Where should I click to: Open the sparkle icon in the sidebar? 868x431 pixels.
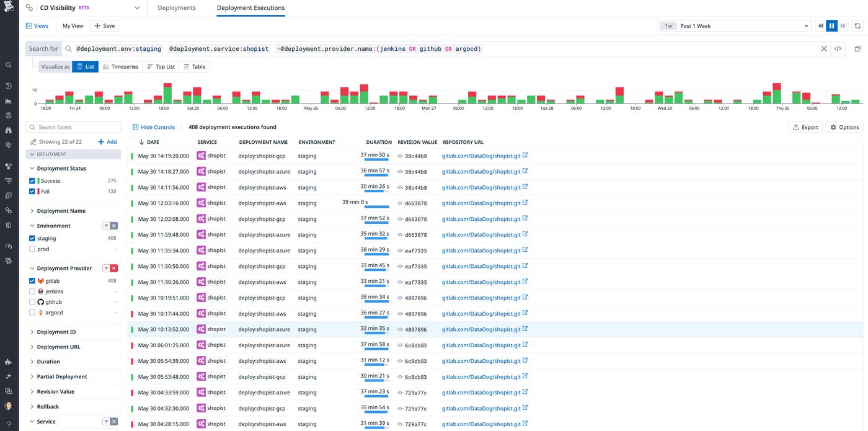point(9,376)
